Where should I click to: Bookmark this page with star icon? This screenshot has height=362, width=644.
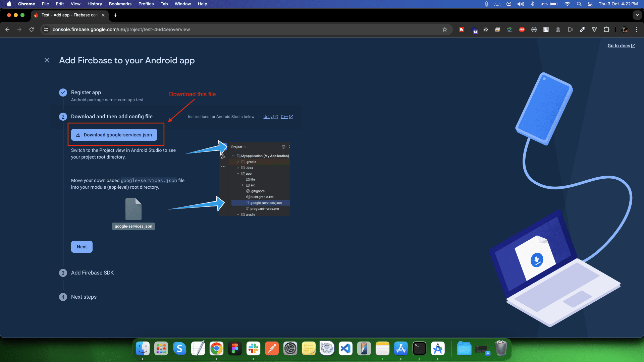coord(445,29)
